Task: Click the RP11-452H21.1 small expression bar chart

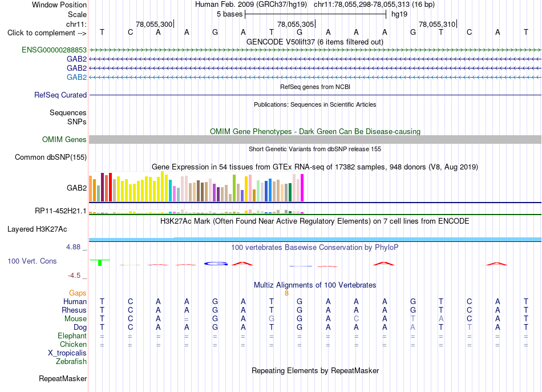Action: pos(196,212)
